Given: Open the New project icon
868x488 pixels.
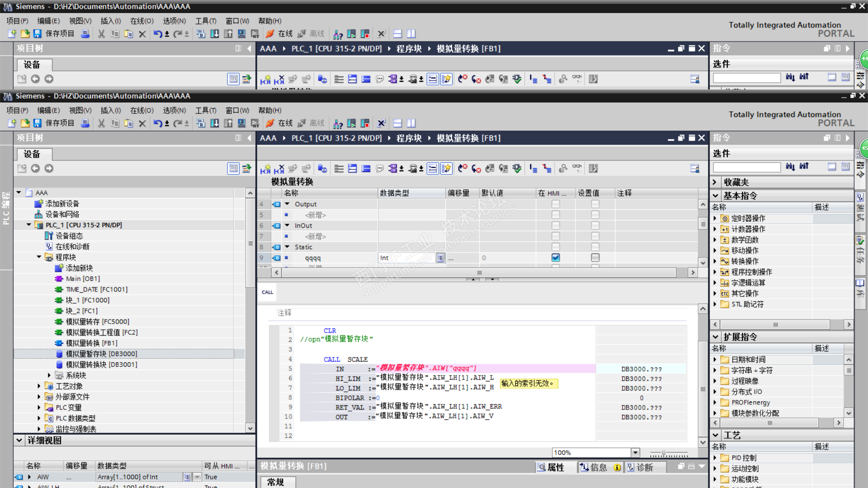Looking at the screenshot, I should 12,123.
